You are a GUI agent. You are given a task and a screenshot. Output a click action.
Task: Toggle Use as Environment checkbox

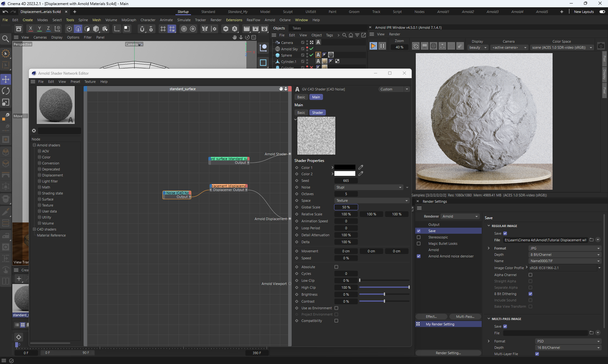click(336, 308)
